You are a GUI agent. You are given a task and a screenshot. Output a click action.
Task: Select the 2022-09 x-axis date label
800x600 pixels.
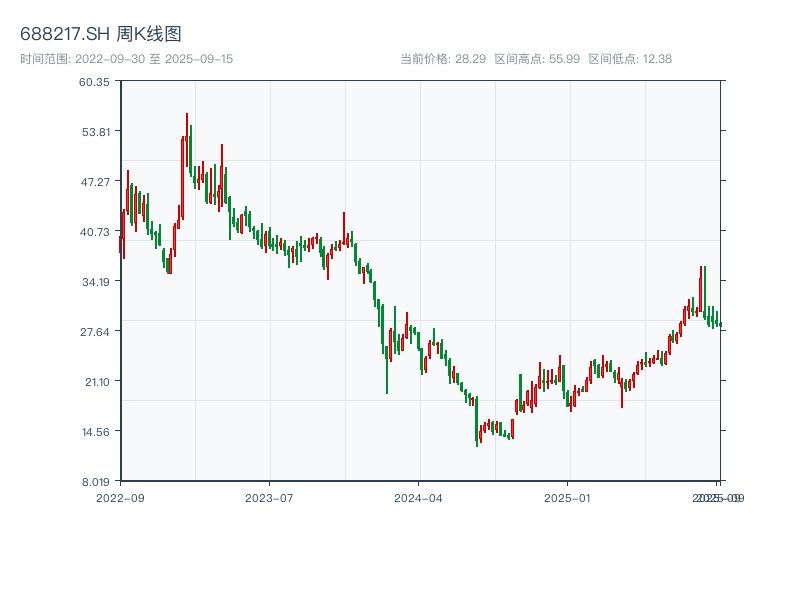120,497
